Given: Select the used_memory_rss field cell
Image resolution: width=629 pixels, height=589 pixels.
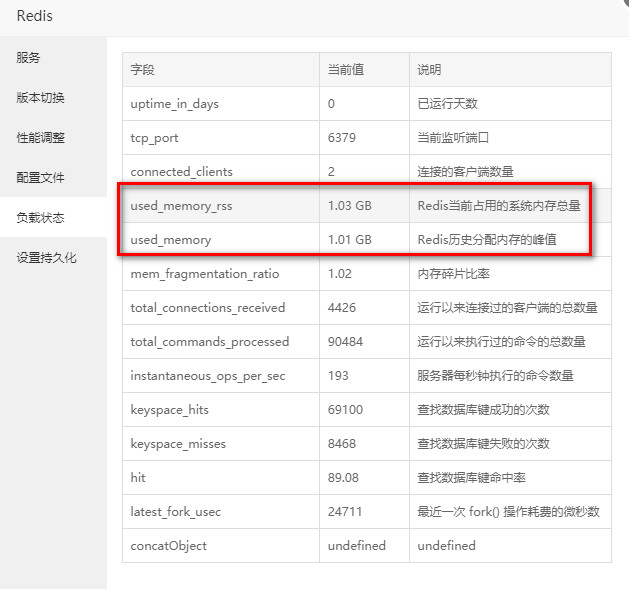Looking at the screenshot, I should pos(221,206).
